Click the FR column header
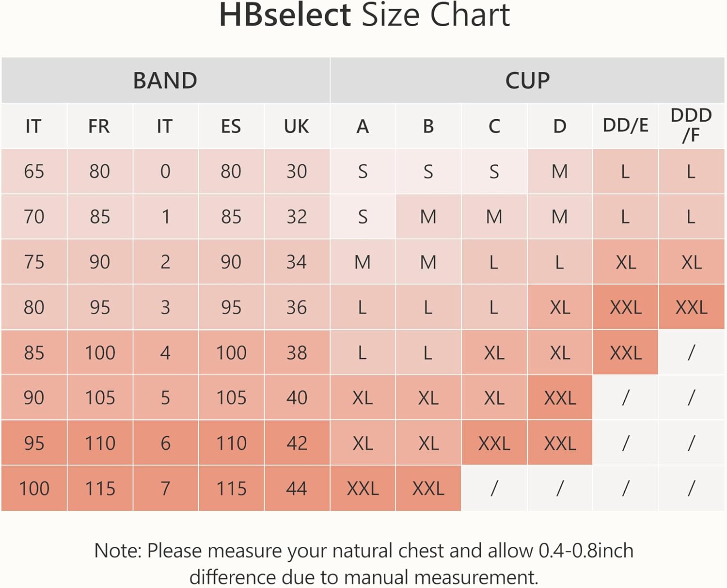The width and height of the screenshot is (727, 588). coord(99,127)
